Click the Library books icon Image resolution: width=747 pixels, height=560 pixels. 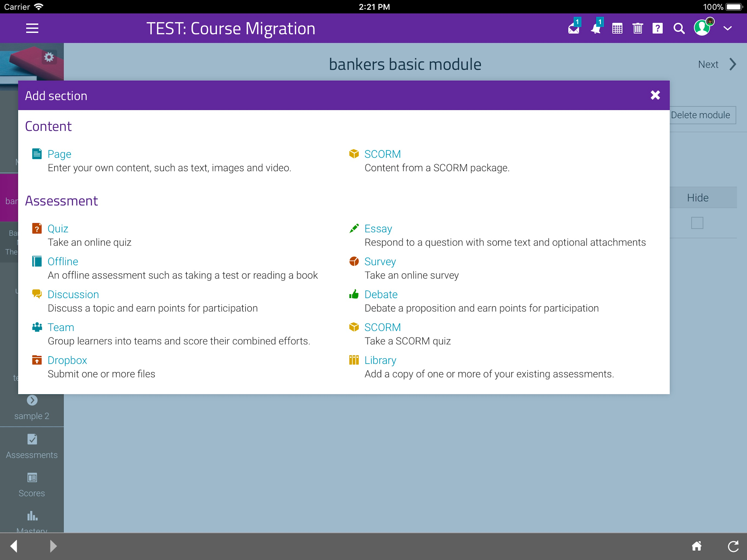click(354, 360)
